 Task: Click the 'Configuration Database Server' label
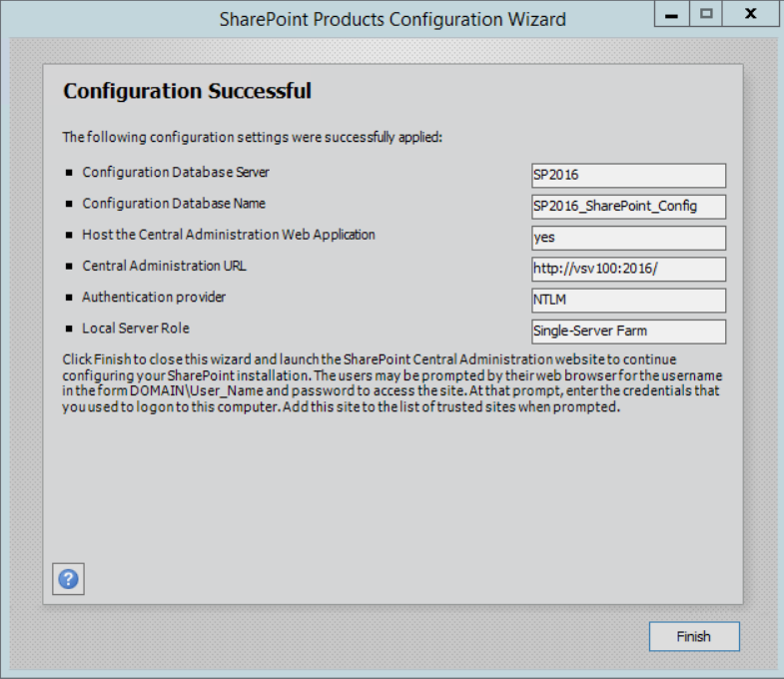(x=176, y=173)
